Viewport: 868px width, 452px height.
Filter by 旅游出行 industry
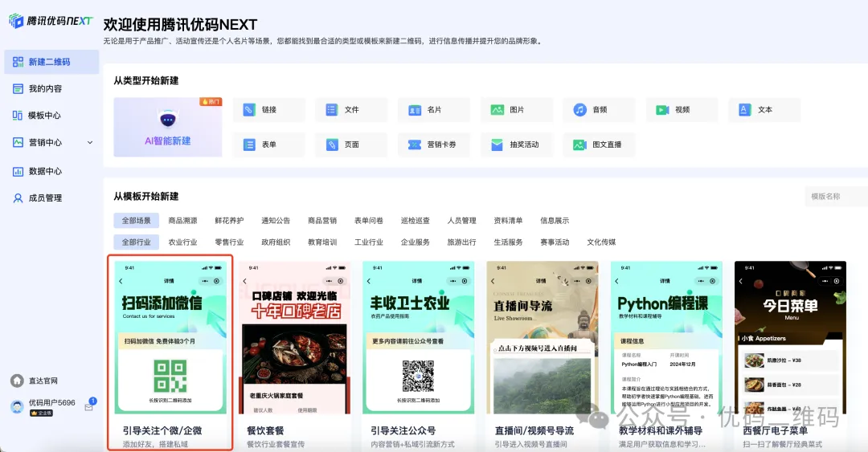[461, 242]
